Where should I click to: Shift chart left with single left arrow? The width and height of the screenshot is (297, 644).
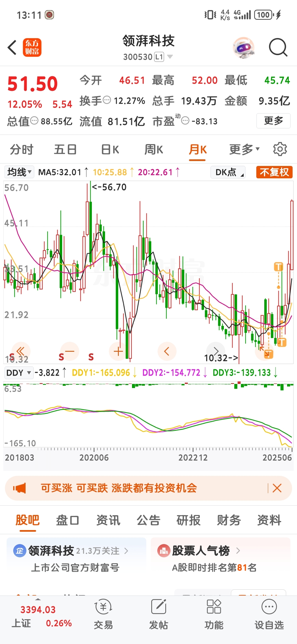tap(167, 351)
